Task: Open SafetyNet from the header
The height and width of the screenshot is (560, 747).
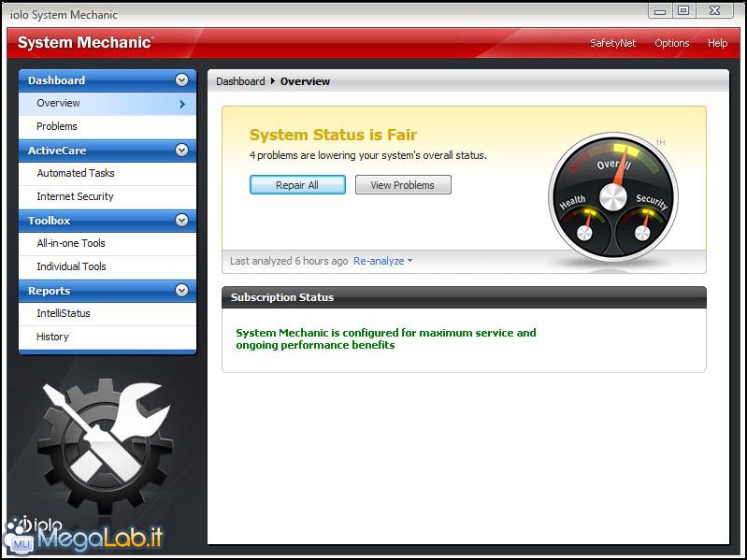Action: tap(612, 43)
